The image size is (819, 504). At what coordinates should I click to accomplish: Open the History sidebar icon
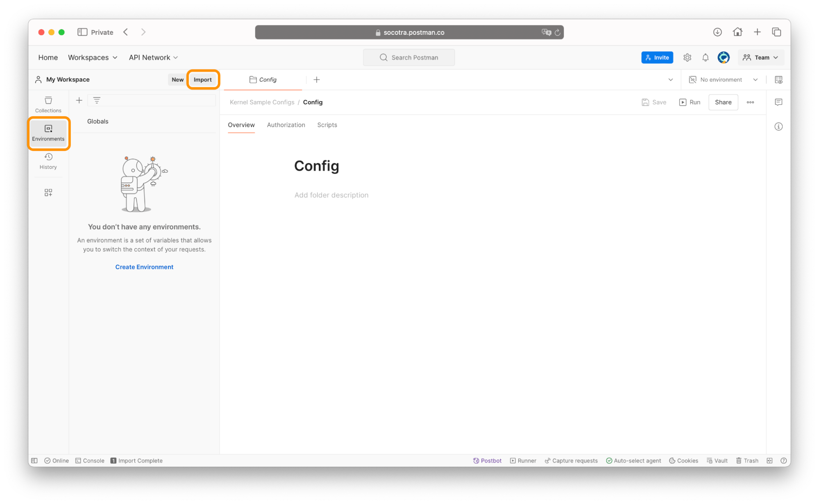[x=48, y=161]
